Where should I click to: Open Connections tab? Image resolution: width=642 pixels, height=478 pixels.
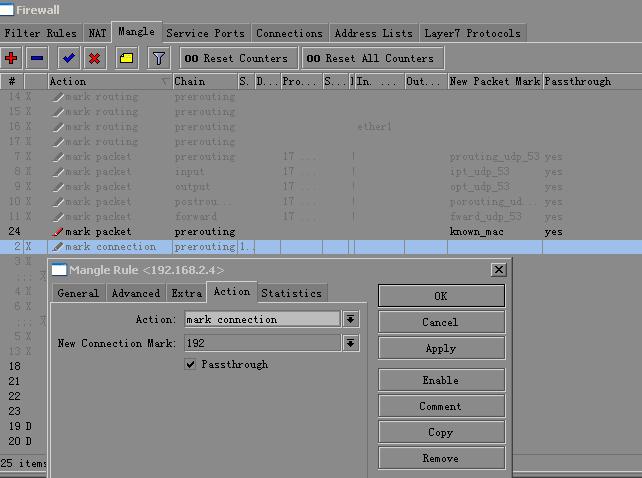[x=289, y=33]
